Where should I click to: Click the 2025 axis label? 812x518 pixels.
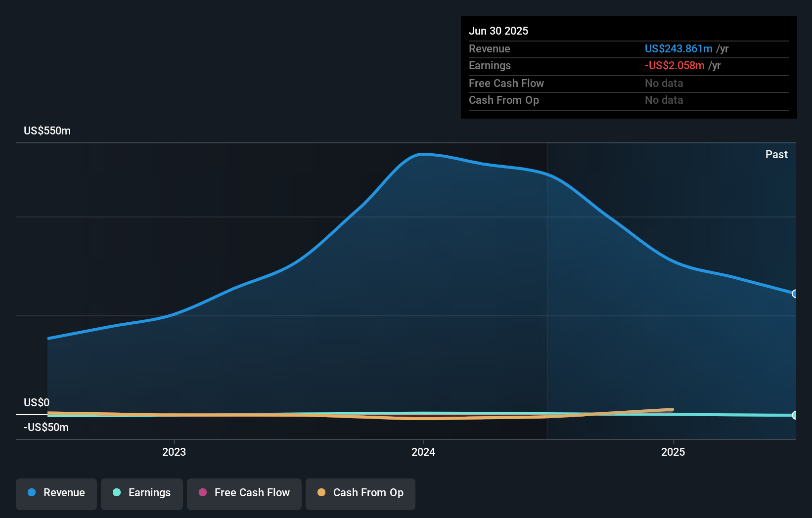(673, 452)
